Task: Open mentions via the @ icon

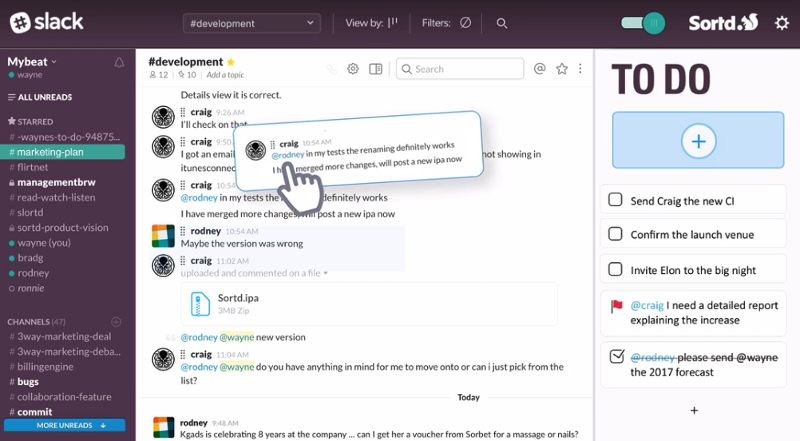Action: pyautogui.click(x=540, y=69)
